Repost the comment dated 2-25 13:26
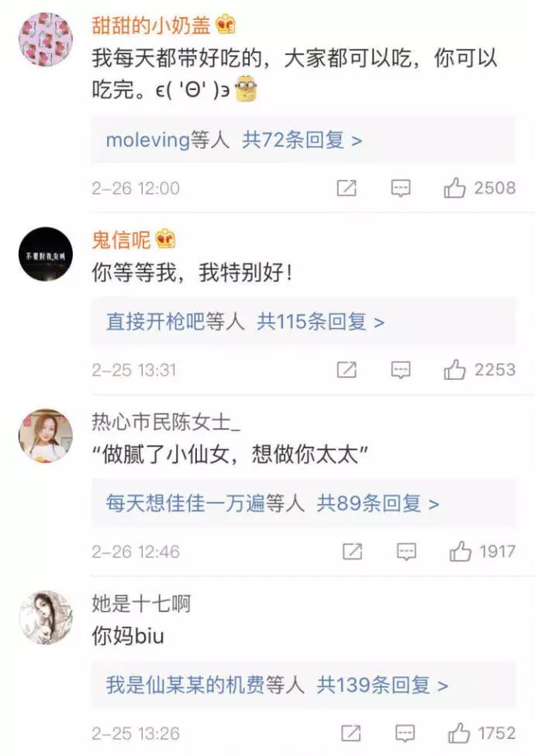The height and width of the screenshot is (756, 535). point(351,733)
